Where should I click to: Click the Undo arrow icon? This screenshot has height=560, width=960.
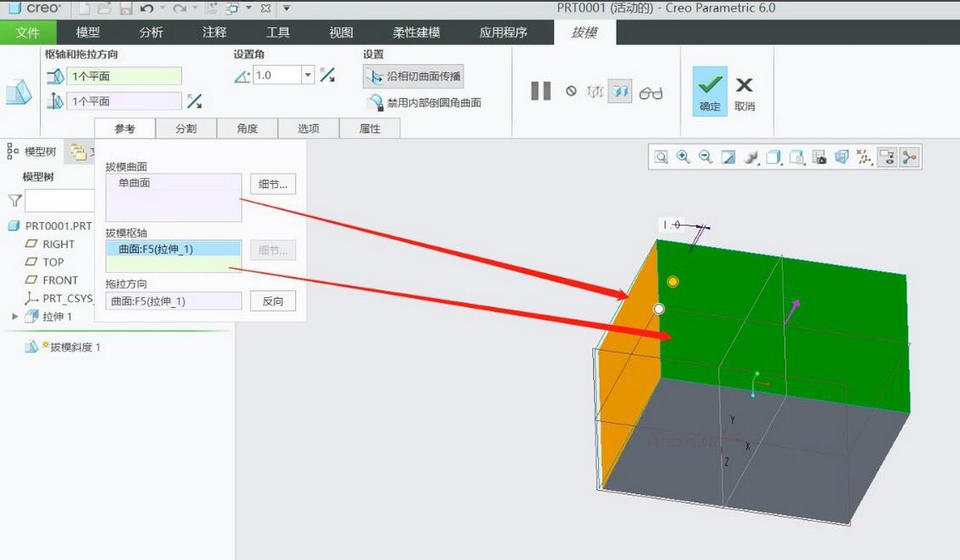point(146,8)
